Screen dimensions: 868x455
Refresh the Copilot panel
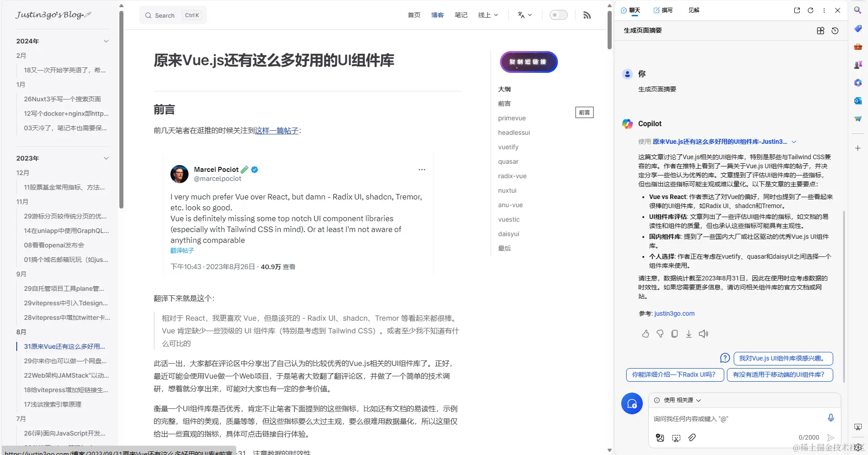[811, 10]
